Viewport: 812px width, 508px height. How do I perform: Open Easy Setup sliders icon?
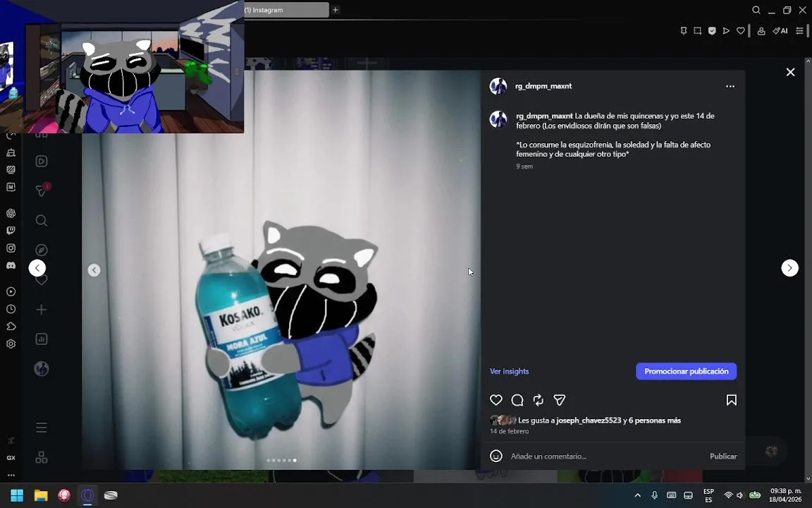[799, 31]
